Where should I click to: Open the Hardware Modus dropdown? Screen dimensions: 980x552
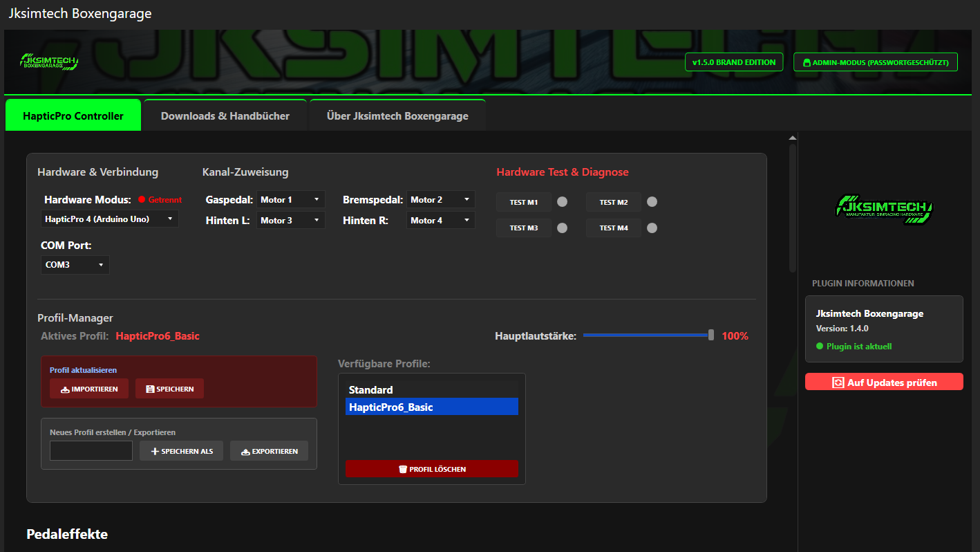click(110, 219)
